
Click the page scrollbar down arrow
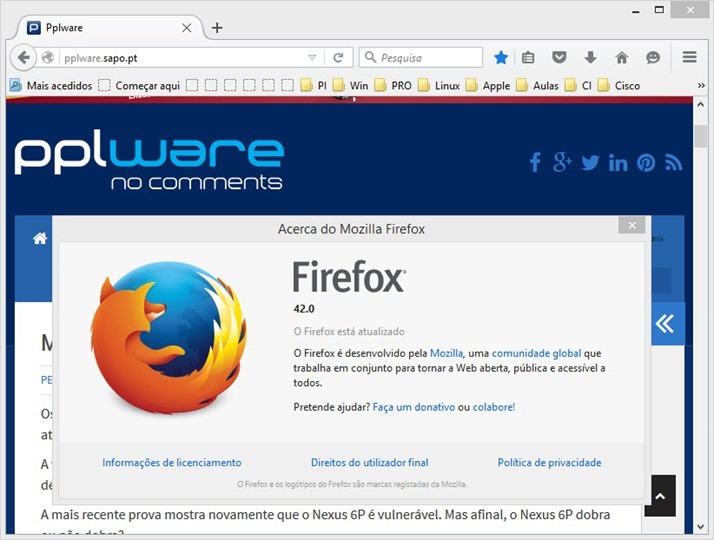point(701,528)
